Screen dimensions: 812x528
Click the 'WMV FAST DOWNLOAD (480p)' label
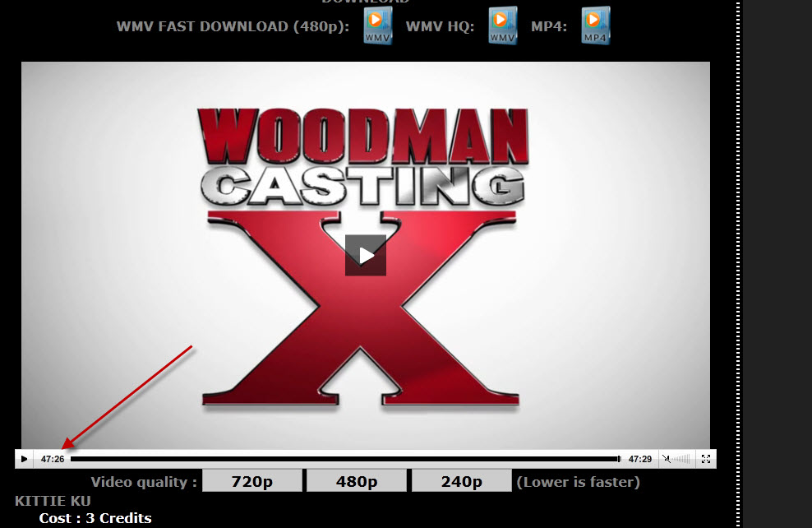coord(233,26)
